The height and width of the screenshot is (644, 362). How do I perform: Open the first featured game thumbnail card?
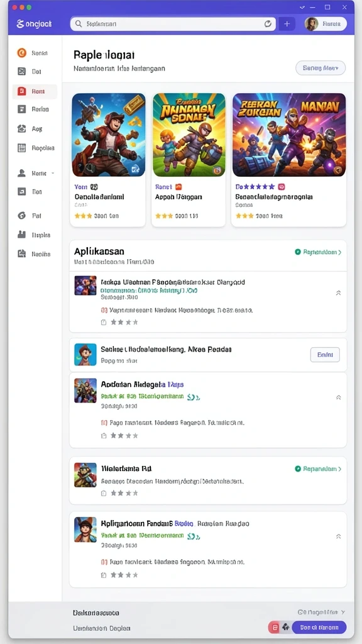108,135
